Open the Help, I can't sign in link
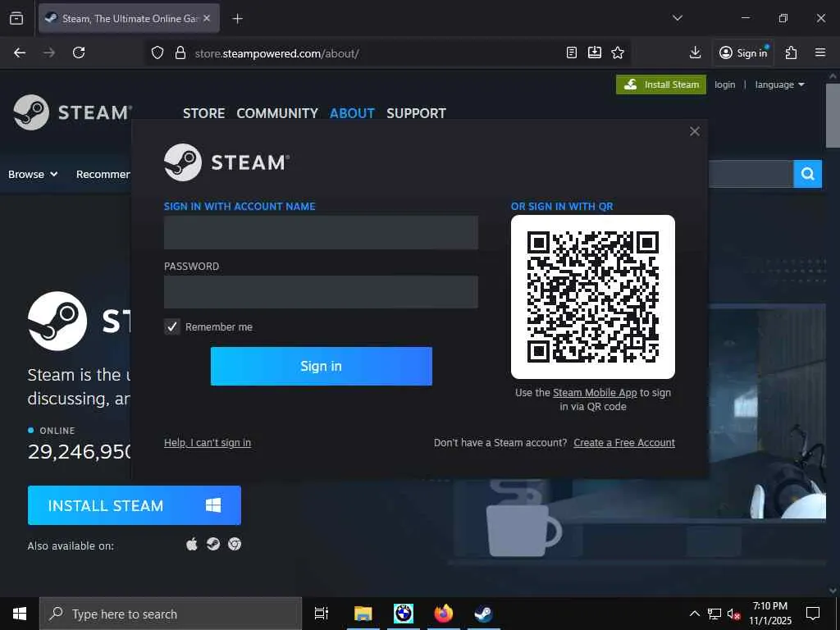Screen dimensions: 840x630 point(208,442)
